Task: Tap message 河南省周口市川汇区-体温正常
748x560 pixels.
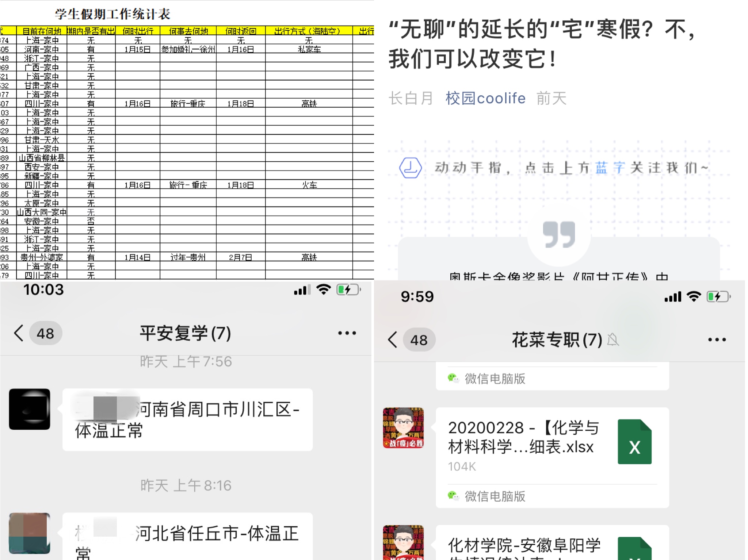Action: tap(187, 420)
